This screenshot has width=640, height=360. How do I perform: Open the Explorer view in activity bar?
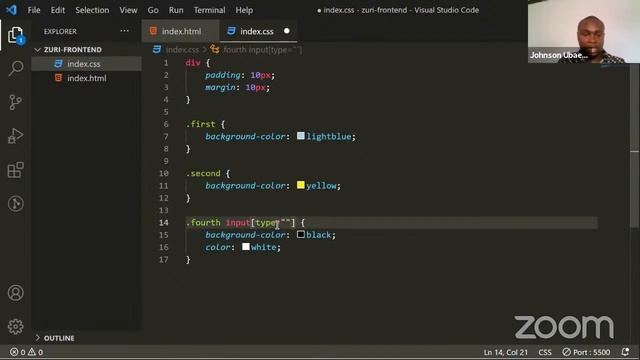pos(16,36)
